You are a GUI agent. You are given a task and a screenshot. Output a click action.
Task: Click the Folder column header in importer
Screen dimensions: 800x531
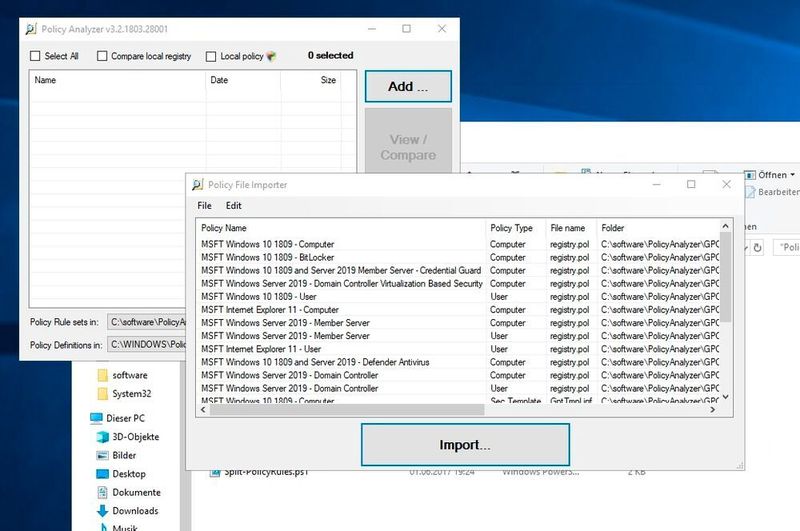(658, 228)
